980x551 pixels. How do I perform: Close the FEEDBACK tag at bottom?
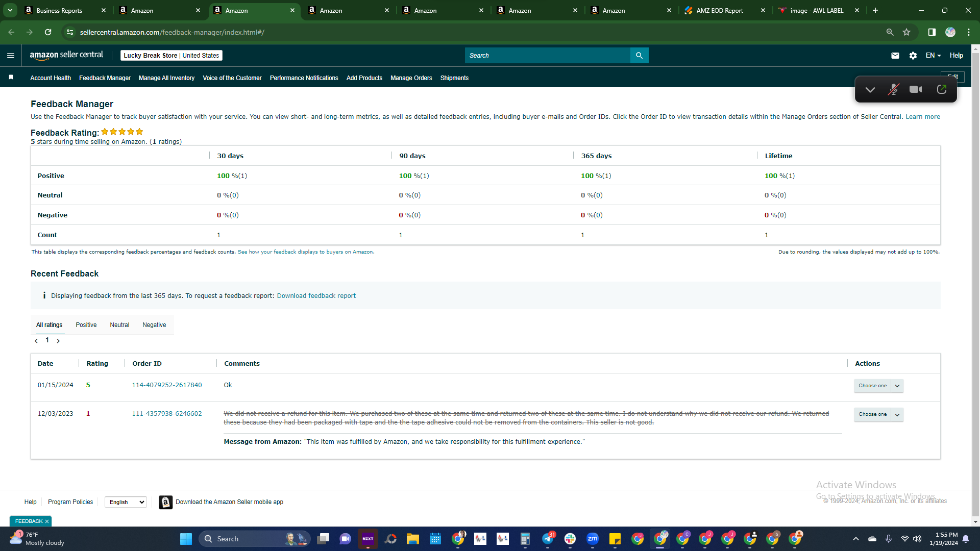coord(47,521)
